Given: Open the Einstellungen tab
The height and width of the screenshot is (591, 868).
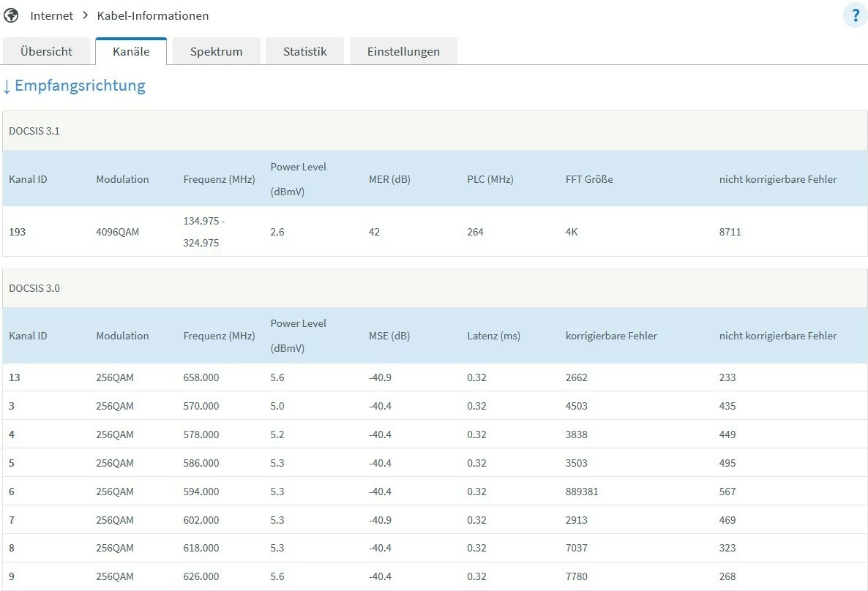Looking at the screenshot, I should (403, 51).
